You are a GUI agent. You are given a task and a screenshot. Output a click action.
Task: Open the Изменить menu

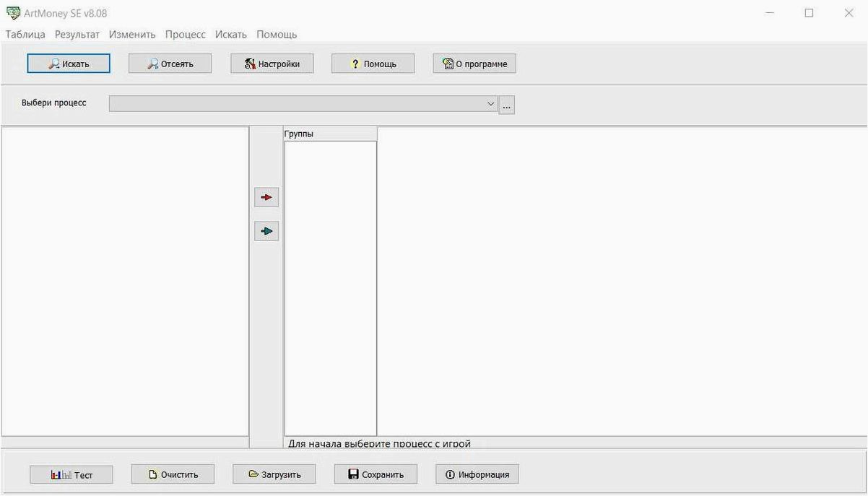click(132, 35)
